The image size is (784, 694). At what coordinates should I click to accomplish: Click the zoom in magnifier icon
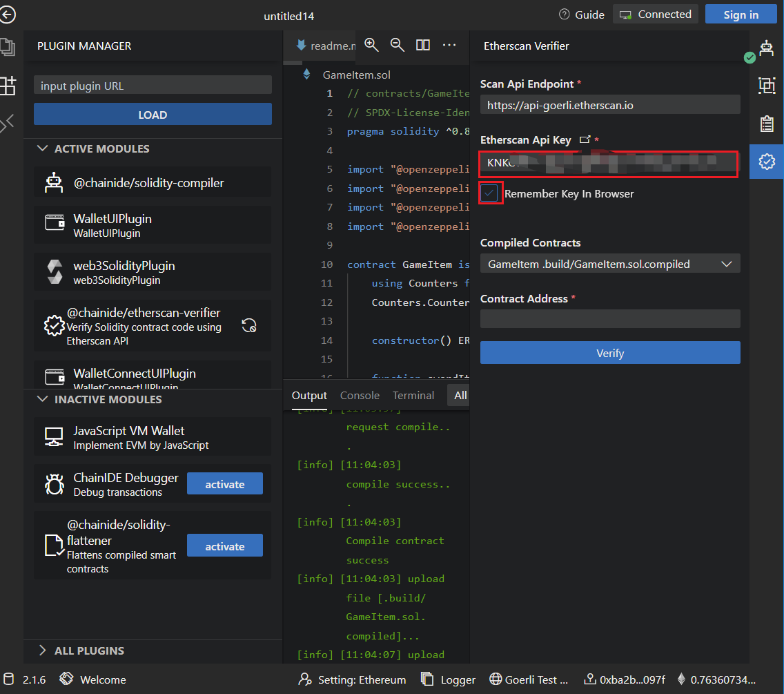pyautogui.click(x=371, y=45)
